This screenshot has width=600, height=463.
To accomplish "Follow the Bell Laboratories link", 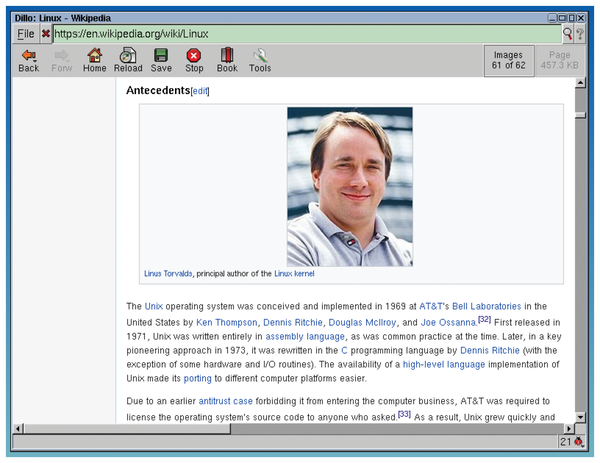I will 487,306.
